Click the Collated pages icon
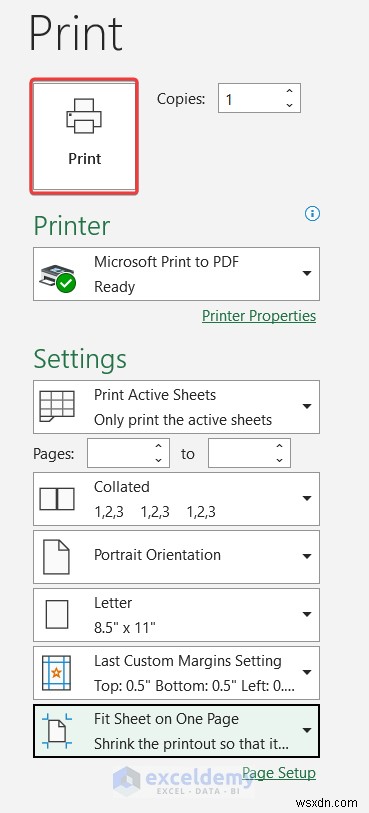Screen dimensions: 369x813 tap(57, 499)
